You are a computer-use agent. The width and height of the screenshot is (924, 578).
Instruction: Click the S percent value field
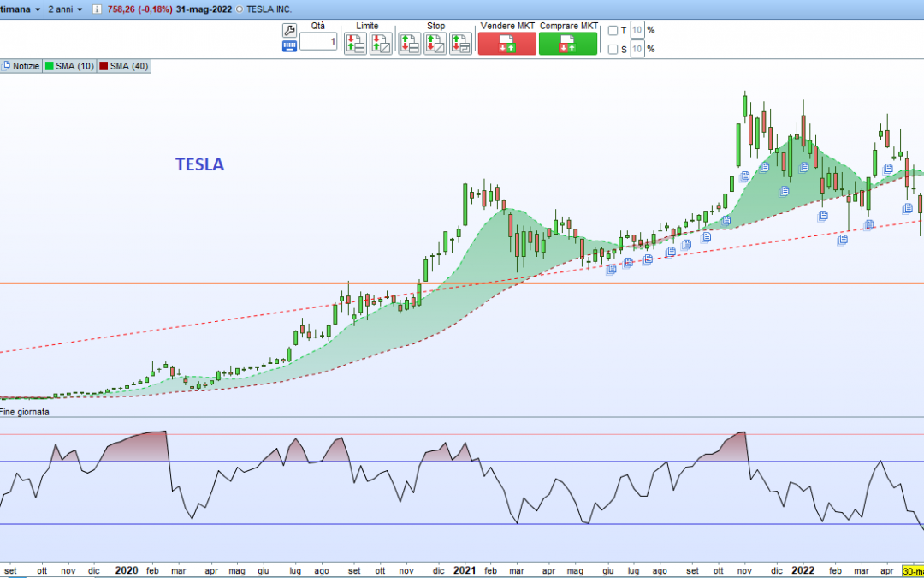point(637,49)
